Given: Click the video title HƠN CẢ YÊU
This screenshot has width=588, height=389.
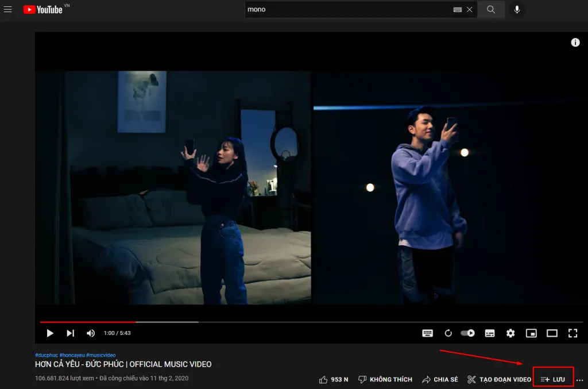Looking at the screenshot, I should click(x=123, y=364).
